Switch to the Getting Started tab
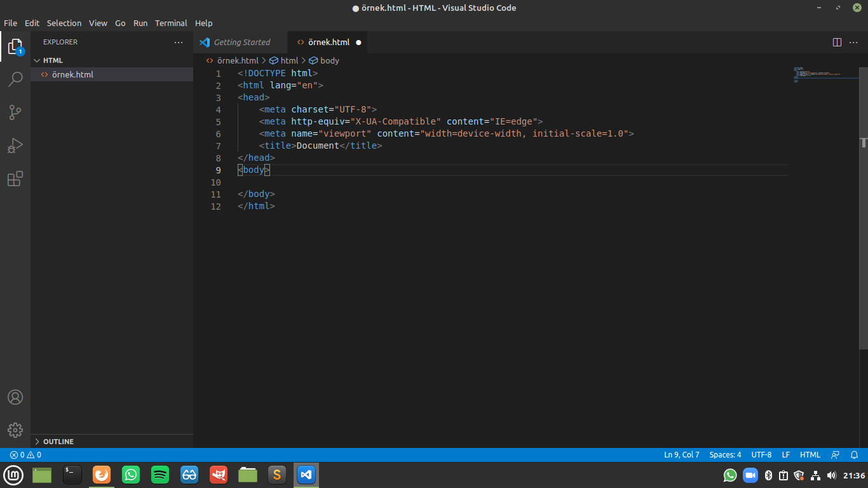Viewport: 868px width, 488px height. click(x=241, y=42)
